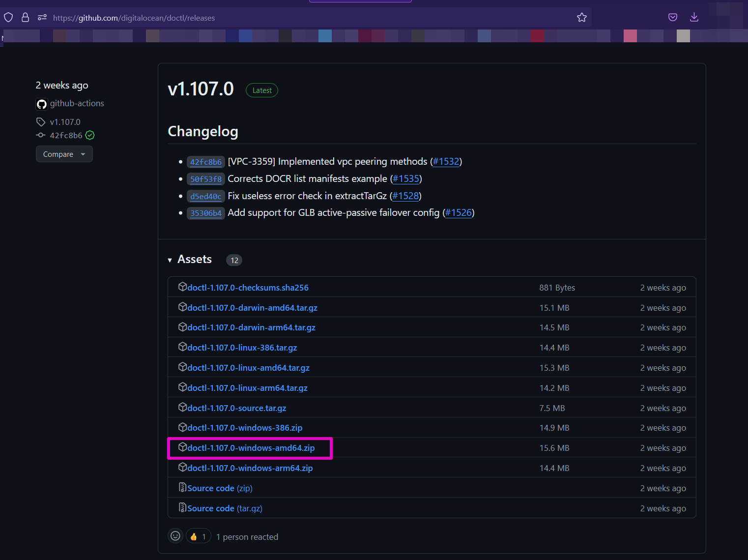748x560 pixels.
Task: Collapse the Assets section triangle
Action: (170, 260)
